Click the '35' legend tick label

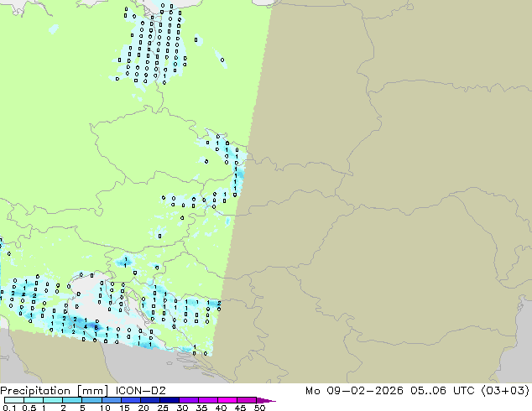[x=201, y=408]
